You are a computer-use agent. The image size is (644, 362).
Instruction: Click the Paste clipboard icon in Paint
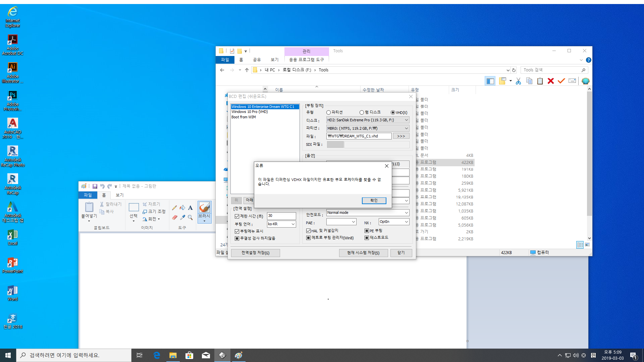tap(89, 207)
